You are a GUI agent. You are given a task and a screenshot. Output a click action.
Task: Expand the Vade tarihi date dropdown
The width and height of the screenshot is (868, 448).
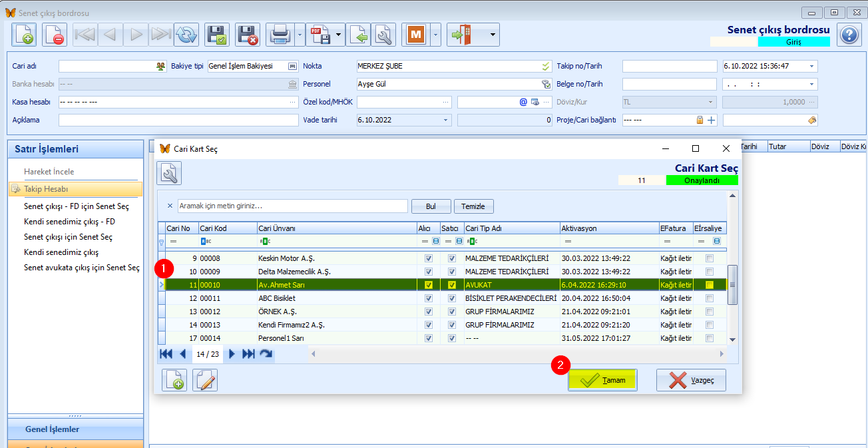pos(445,120)
